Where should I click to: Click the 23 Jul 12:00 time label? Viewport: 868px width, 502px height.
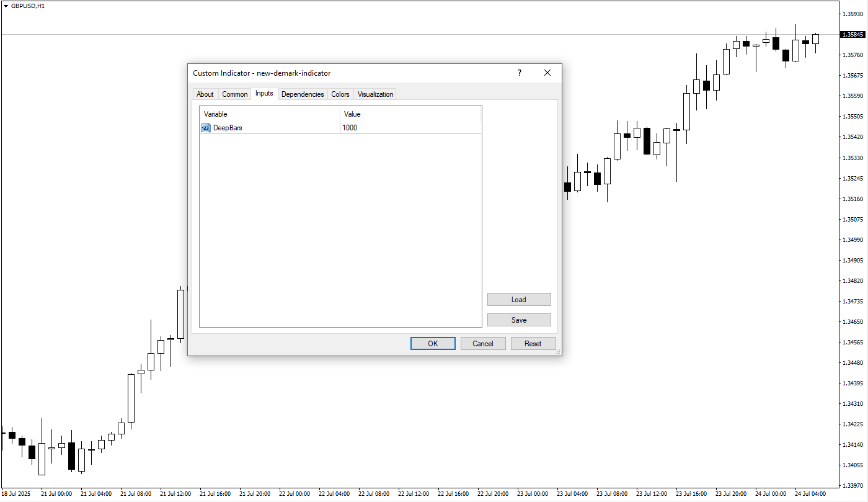652,494
